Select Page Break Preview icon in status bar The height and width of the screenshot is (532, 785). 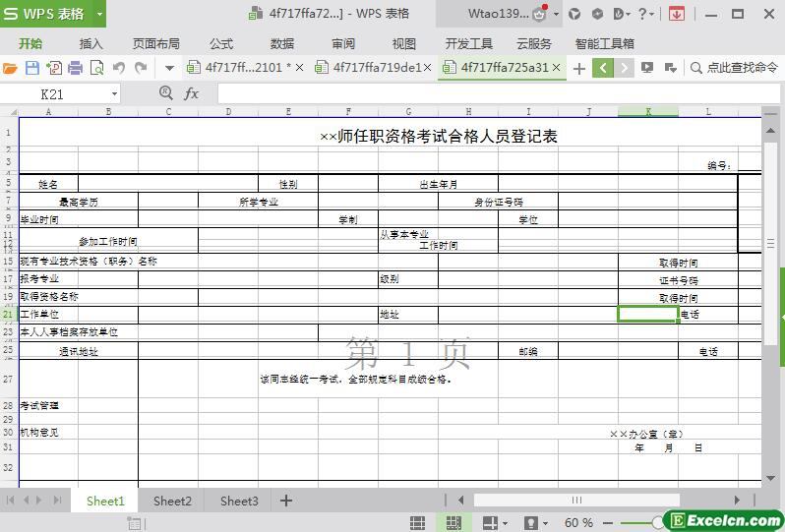tap(453, 523)
